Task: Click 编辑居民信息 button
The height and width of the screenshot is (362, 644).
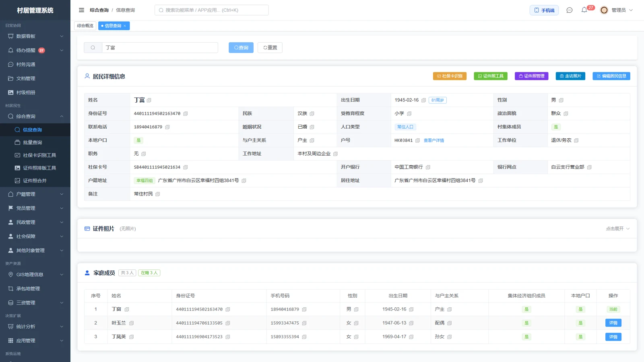Action: click(x=611, y=76)
